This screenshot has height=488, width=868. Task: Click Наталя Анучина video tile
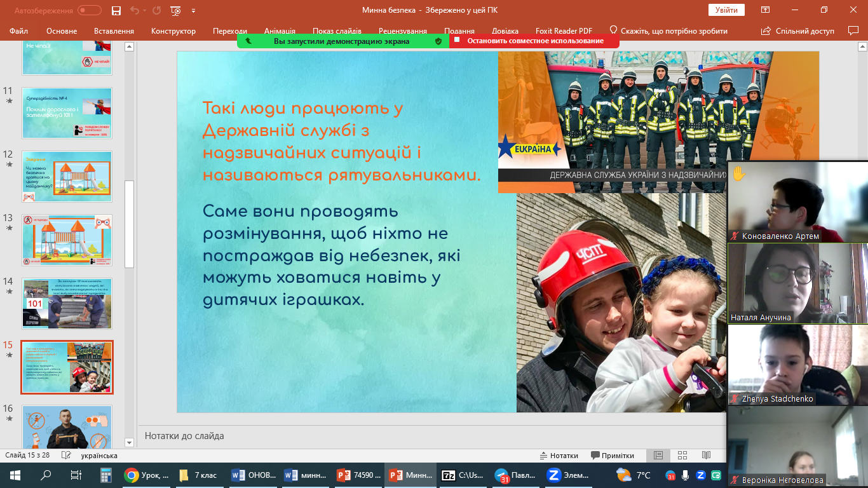coord(797,283)
